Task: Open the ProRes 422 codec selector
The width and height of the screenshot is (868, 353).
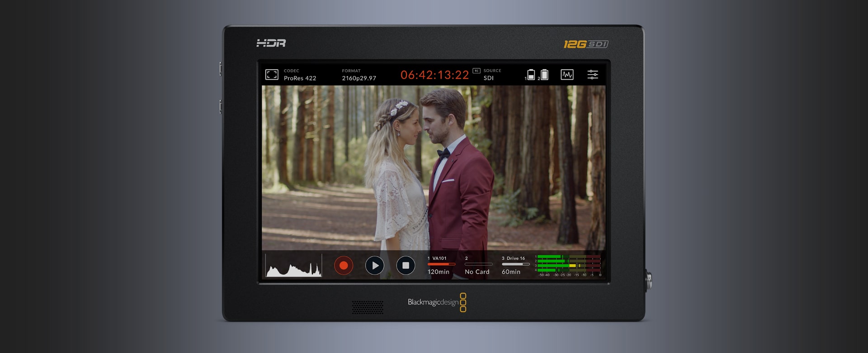Action: click(300, 75)
